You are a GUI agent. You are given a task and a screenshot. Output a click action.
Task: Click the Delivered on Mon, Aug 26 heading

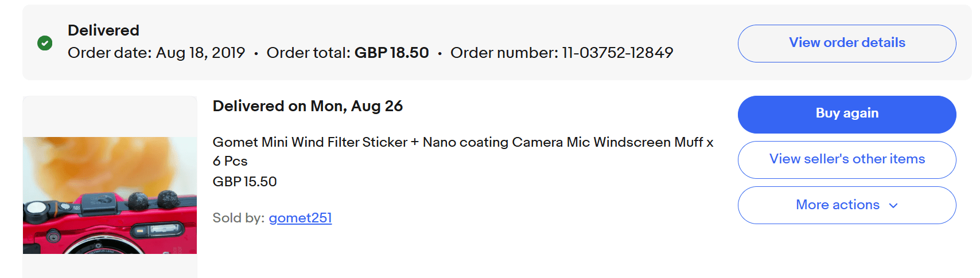click(x=308, y=106)
